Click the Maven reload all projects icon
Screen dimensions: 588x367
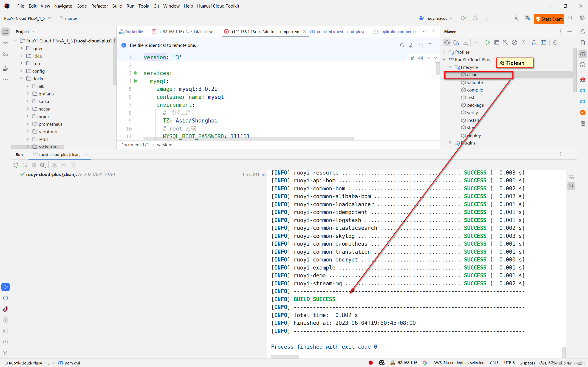(447, 42)
